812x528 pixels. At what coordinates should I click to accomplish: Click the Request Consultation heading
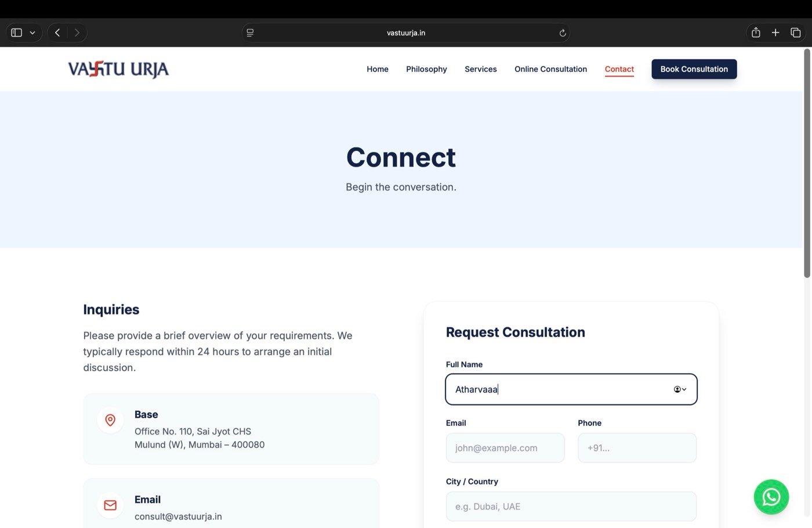point(516,332)
